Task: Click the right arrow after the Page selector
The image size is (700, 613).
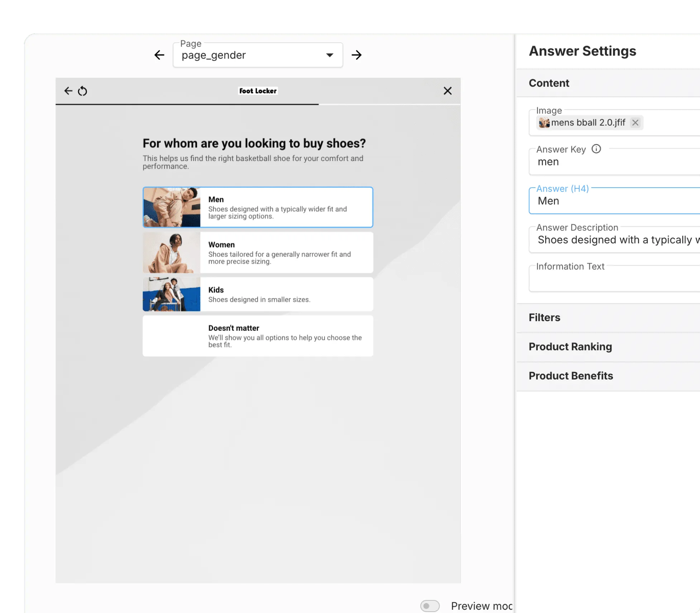Action: (x=357, y=54)
